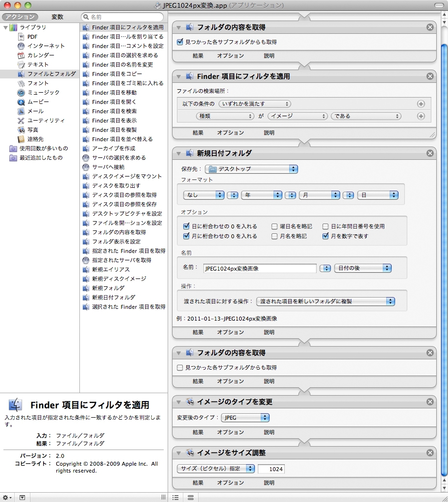448x502 pixels.
Task: Select the ミュージック category icon
Action: pyautogui.click(x=21, y=93)
